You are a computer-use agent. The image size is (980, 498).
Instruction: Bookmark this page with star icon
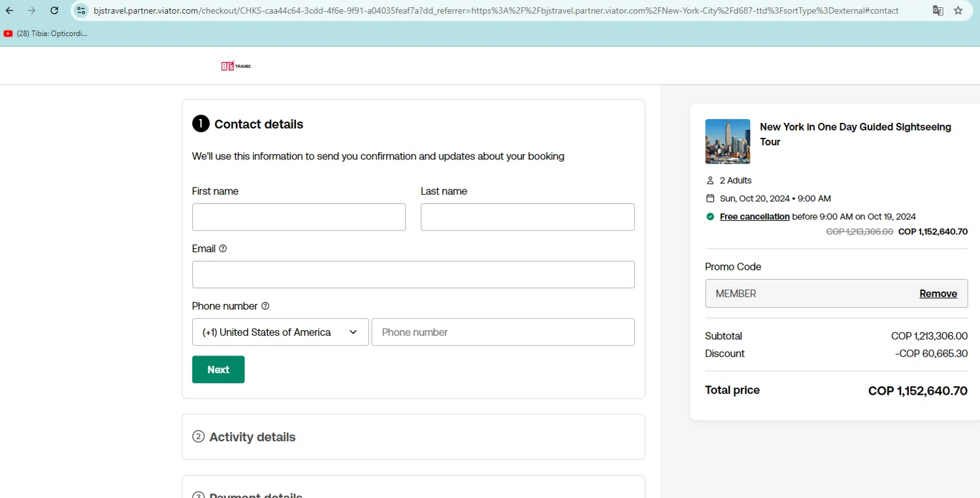pos(958,10)
